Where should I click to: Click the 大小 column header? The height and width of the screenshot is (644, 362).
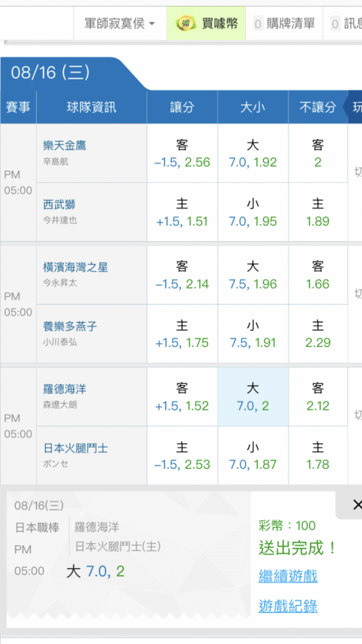252,108
